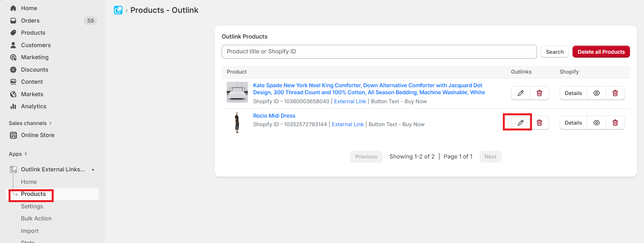View Kate Spade comforter via eye icon
Screen dimensions: 644x243
coord(597,93)
